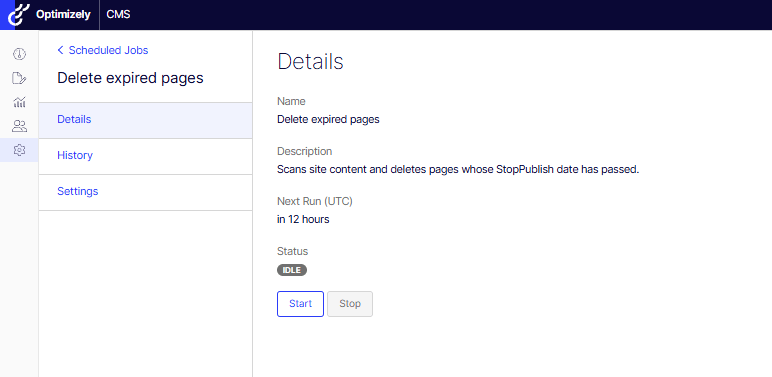Open the settings gear icon in sidebar
772x377 pixels.
[19, 150]
